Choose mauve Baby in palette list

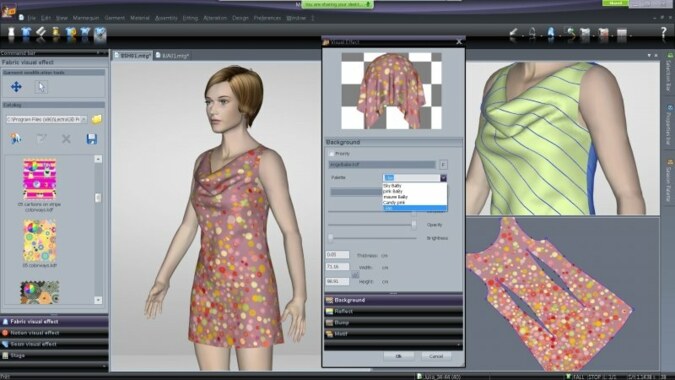click(415, 197)
